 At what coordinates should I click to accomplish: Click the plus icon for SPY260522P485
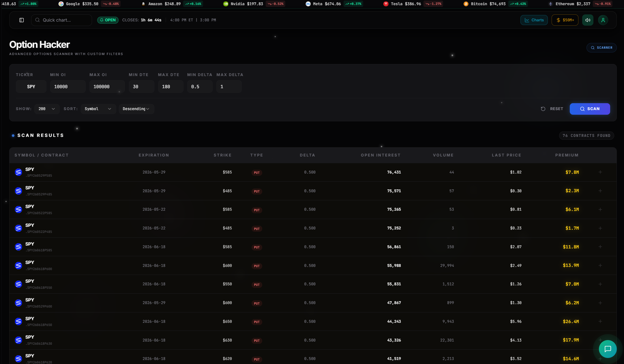click(x=600, y=228)
